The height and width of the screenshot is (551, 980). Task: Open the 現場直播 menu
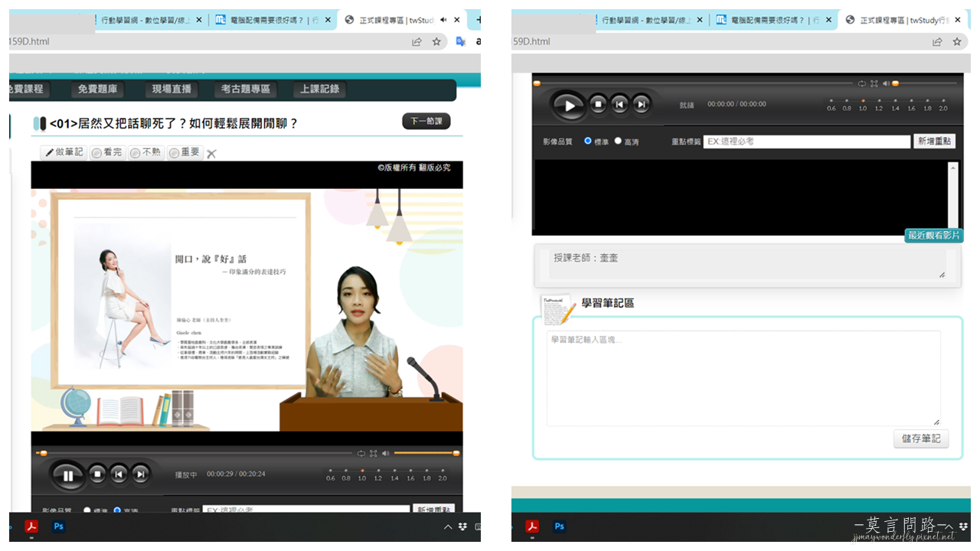pos(171,89)
